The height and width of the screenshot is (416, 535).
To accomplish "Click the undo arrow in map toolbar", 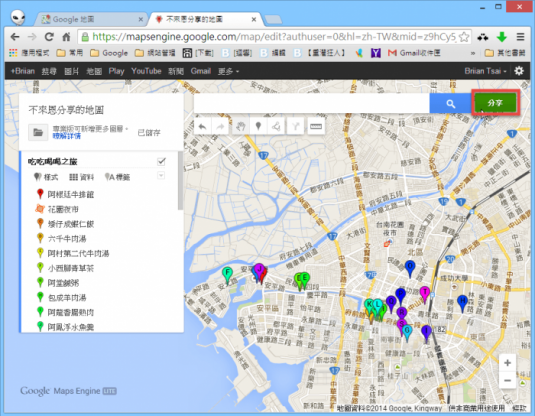I will pyautogui.click(x=203, y=127).
